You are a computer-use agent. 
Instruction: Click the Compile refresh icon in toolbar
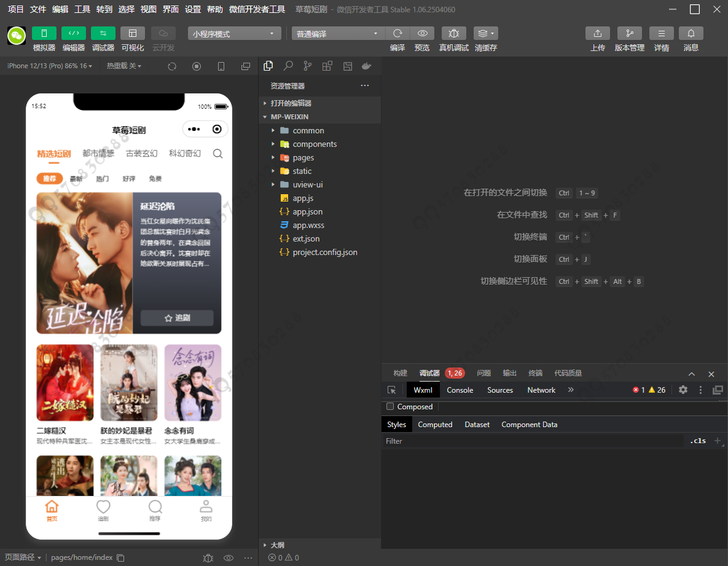[397, 33]
